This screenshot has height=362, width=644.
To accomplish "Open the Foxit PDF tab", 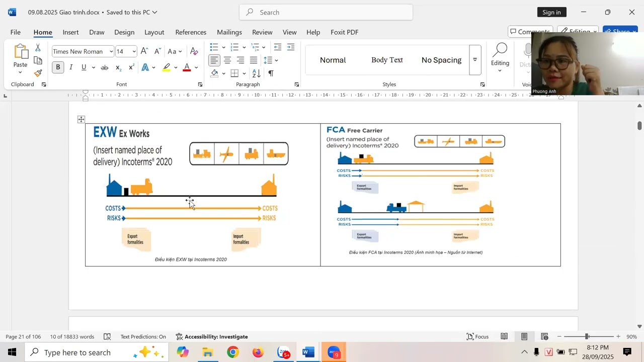I will (345, 32).
